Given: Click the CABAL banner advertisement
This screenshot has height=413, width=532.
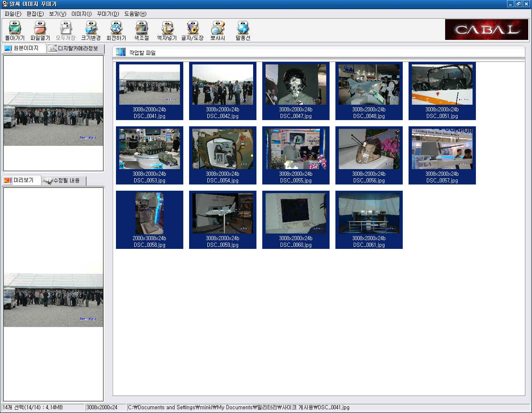Looking at the screenshot, I should coord(487,29).
